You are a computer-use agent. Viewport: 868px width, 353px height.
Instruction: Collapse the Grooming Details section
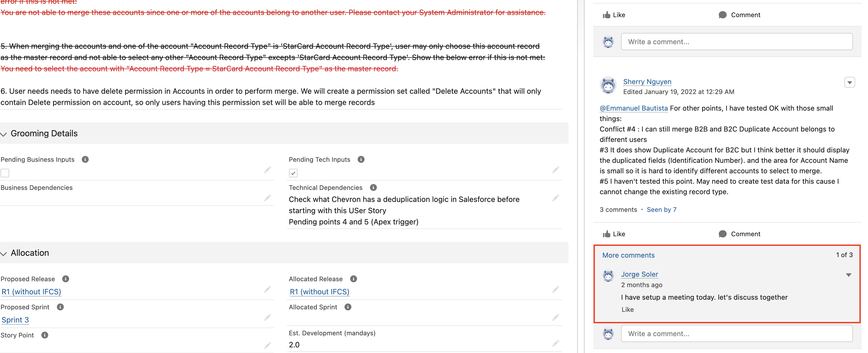click(3, 134)
